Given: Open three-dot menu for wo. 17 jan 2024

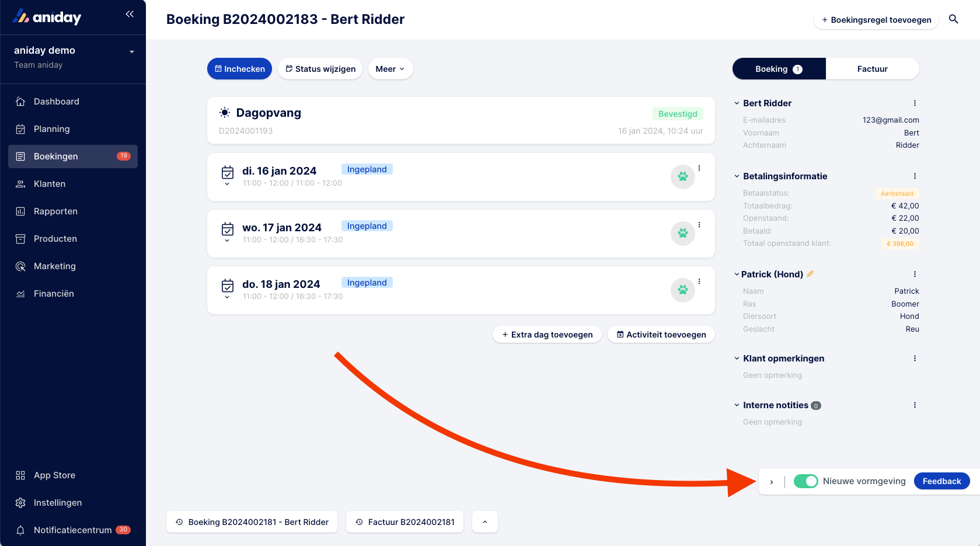Looking at the screenshot, I should click(x=699, y=225).
